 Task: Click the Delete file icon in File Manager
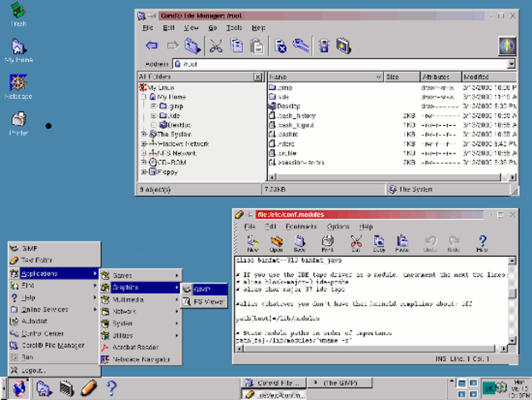pos(281,46)
